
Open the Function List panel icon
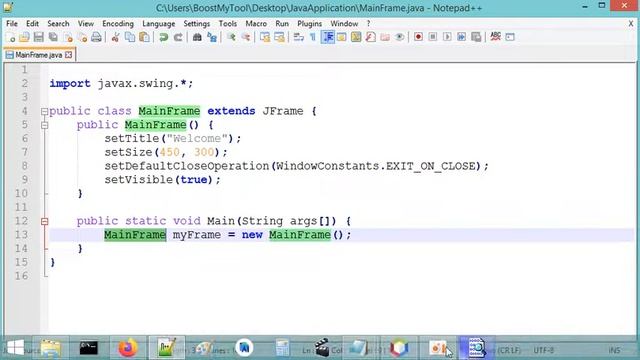click(x=371, y=37)
